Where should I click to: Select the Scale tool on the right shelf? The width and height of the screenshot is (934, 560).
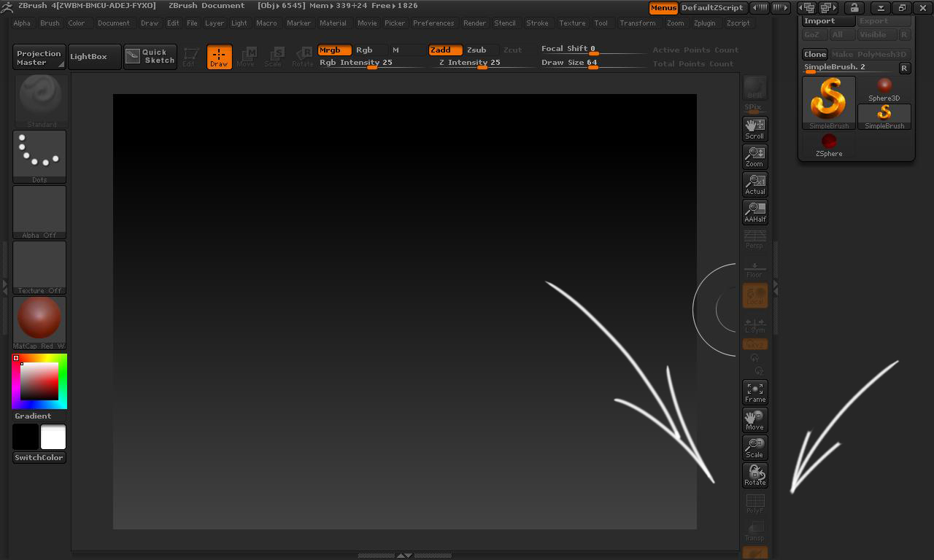(754, 447)
